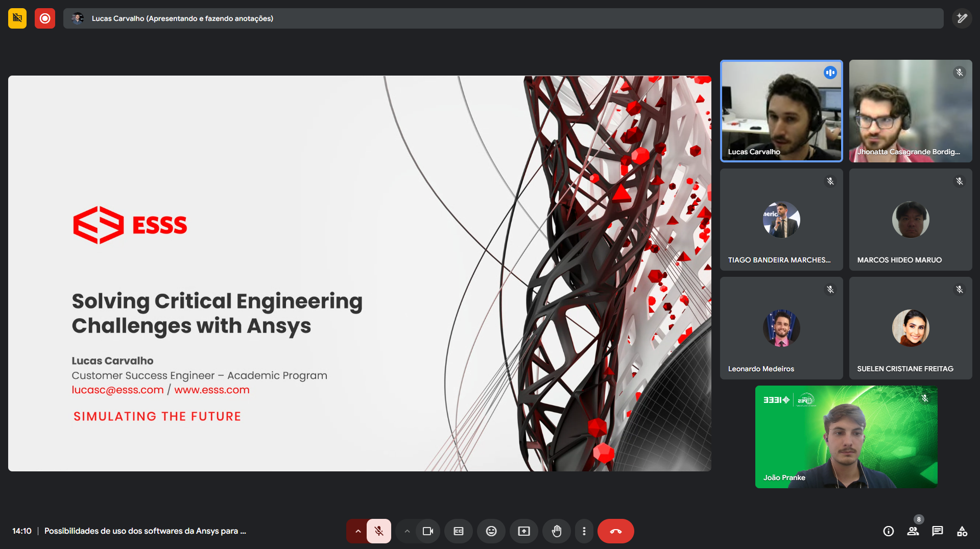The image size is (980, 549).
Task: Click the meeting title 'Possibilidades de uso dos softwares'
Action: click(145, 531)
